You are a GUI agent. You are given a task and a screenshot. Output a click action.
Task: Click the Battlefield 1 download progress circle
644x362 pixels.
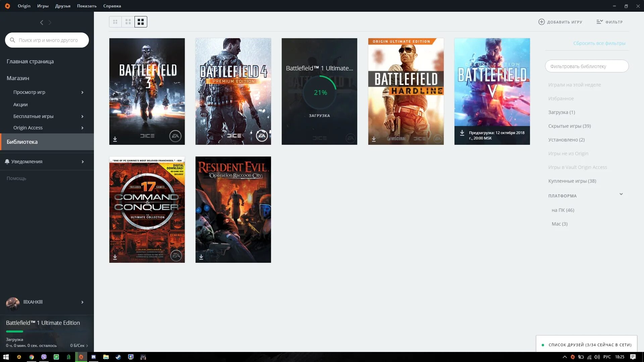[x=320, y=93]
